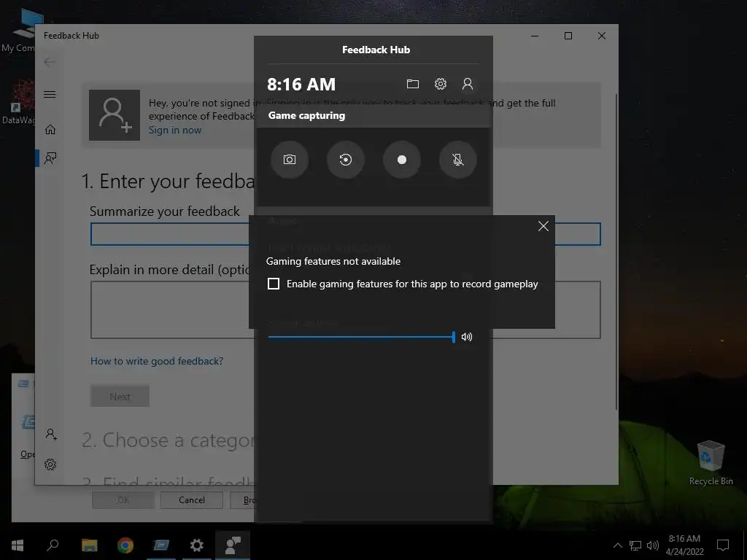Focus the Summarize your feedback field
Image resolution: width=747 pixels, height=560 pixels.
click(x=345, y=234)
